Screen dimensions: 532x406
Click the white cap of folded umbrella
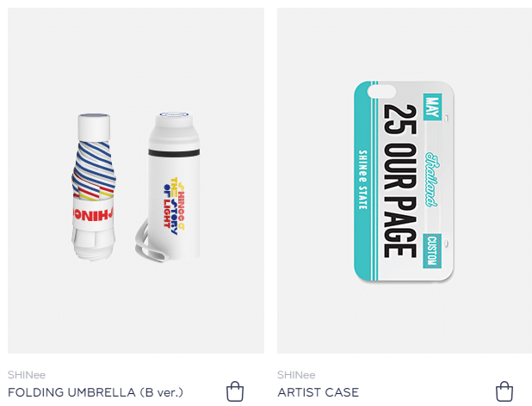tap(94, 127)
